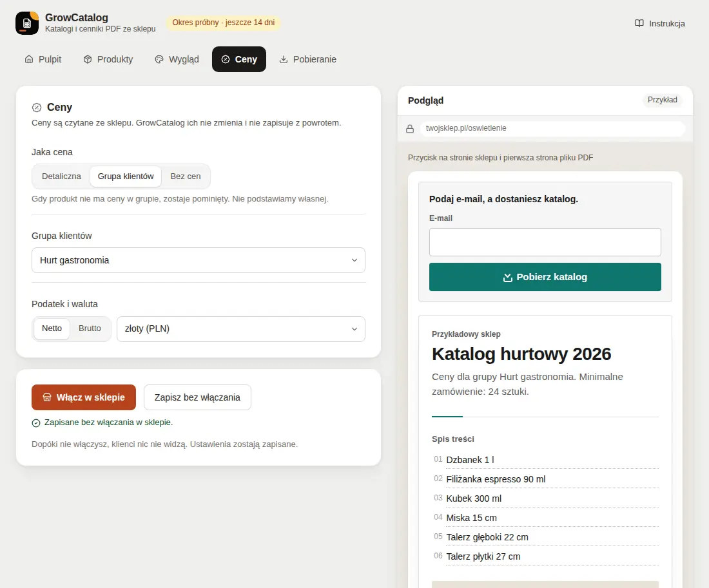Click the check icon beside the saved message
The image size is (709, 588).
[x=36, y=423]
